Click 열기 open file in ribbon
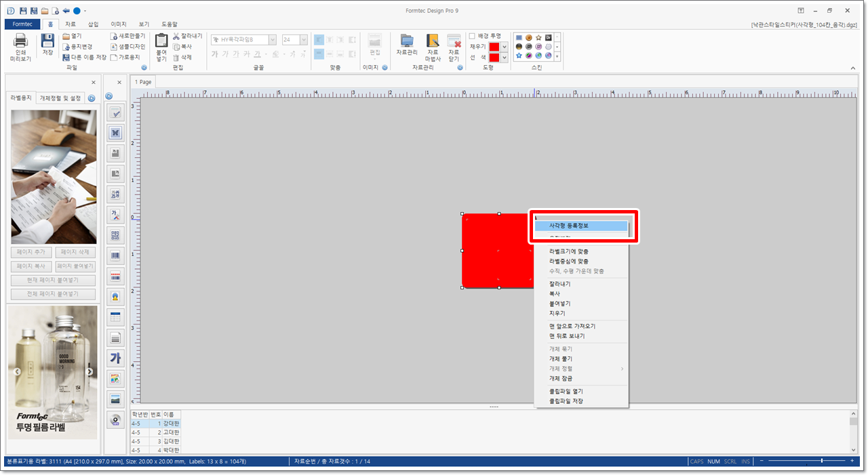The image size is (868, 475). click(x=71, y=36)
